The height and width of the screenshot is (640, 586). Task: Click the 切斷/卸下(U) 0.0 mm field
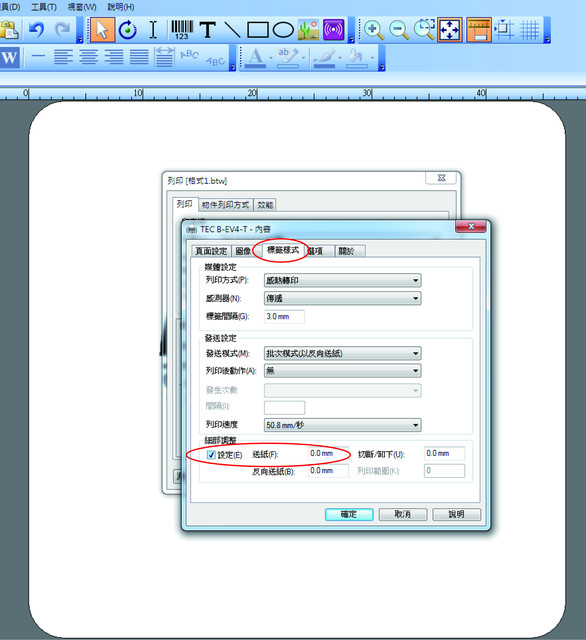444,453
